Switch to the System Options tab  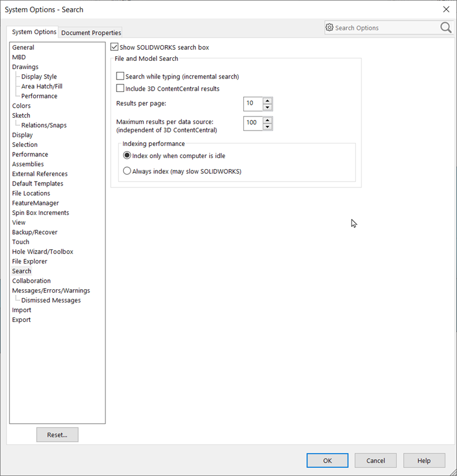coord(34,32)
